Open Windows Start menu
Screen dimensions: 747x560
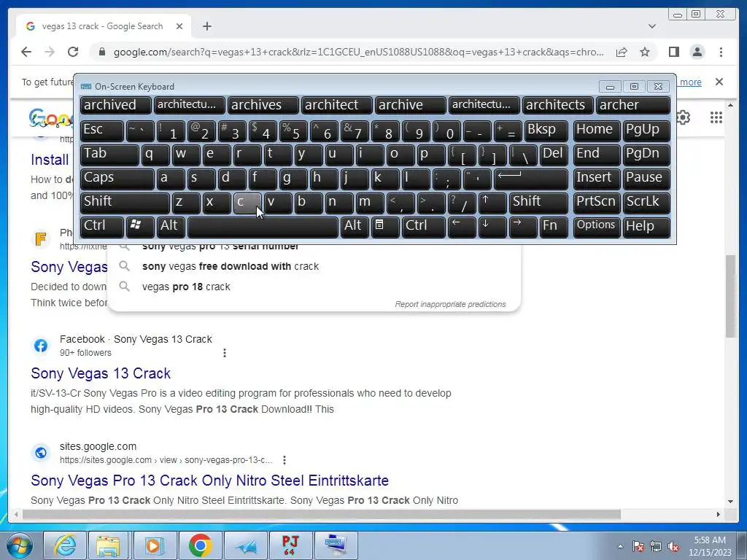click(19, 545)
